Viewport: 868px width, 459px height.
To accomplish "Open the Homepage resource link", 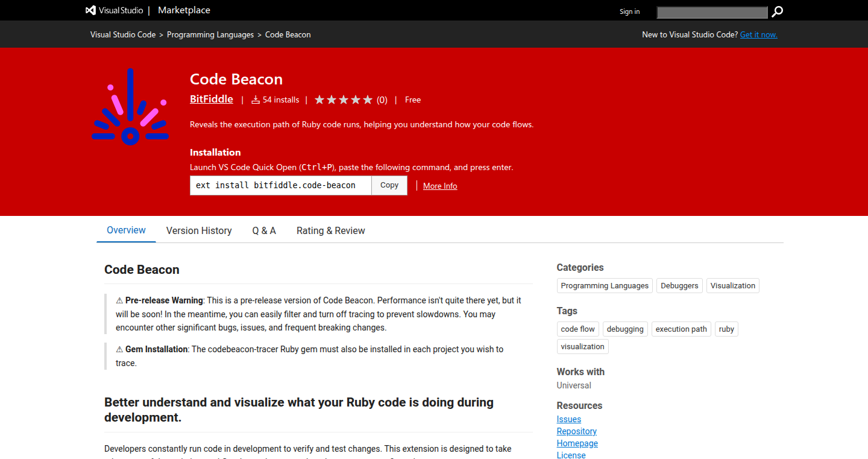I will (x=577, y=443).
